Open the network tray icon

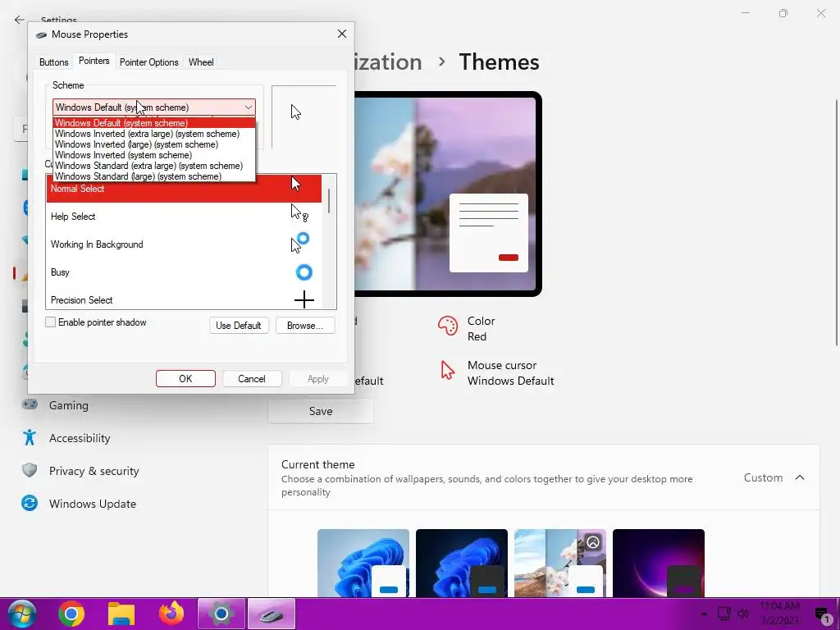coord(724,614)
